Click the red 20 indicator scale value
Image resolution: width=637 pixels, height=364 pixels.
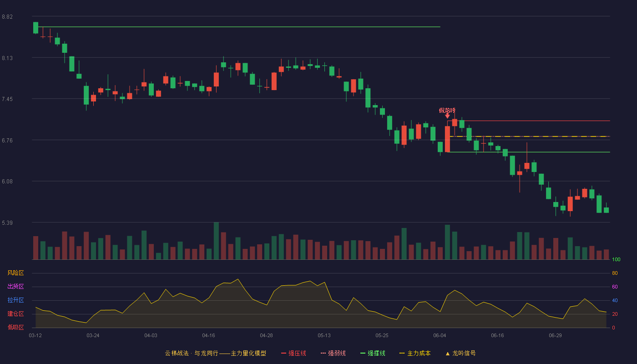point(615,314)
